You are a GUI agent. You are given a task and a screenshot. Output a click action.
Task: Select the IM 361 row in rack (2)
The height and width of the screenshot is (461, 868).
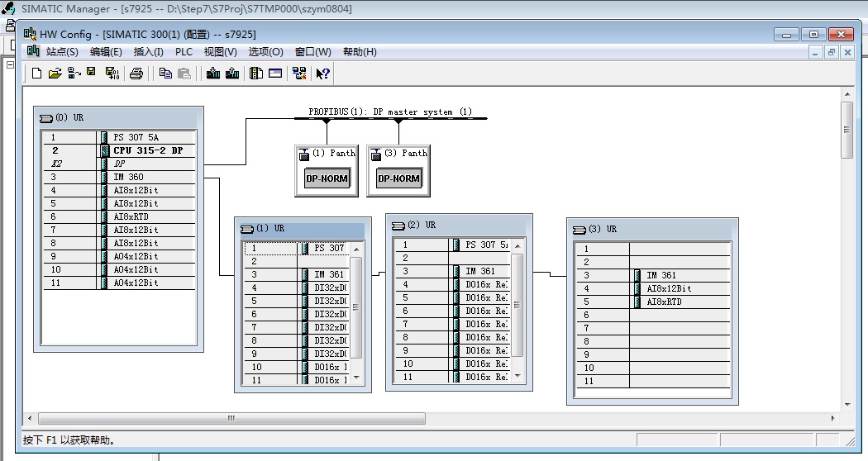(453, 271)
